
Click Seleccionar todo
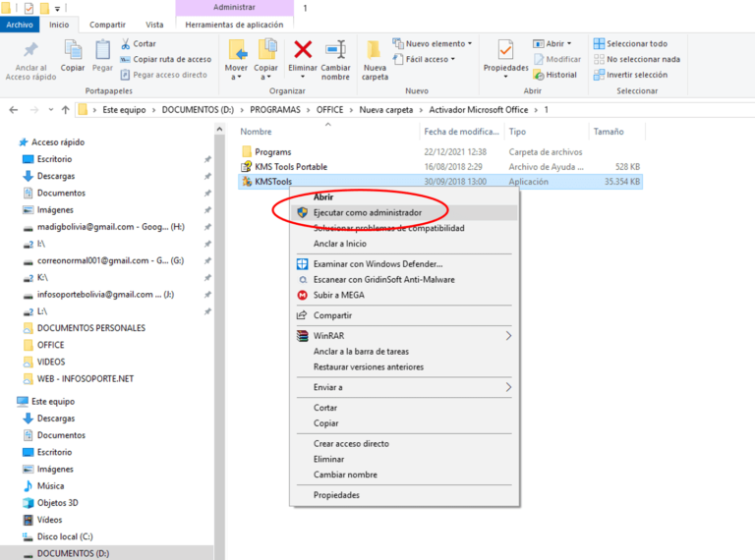click(631, 44)
